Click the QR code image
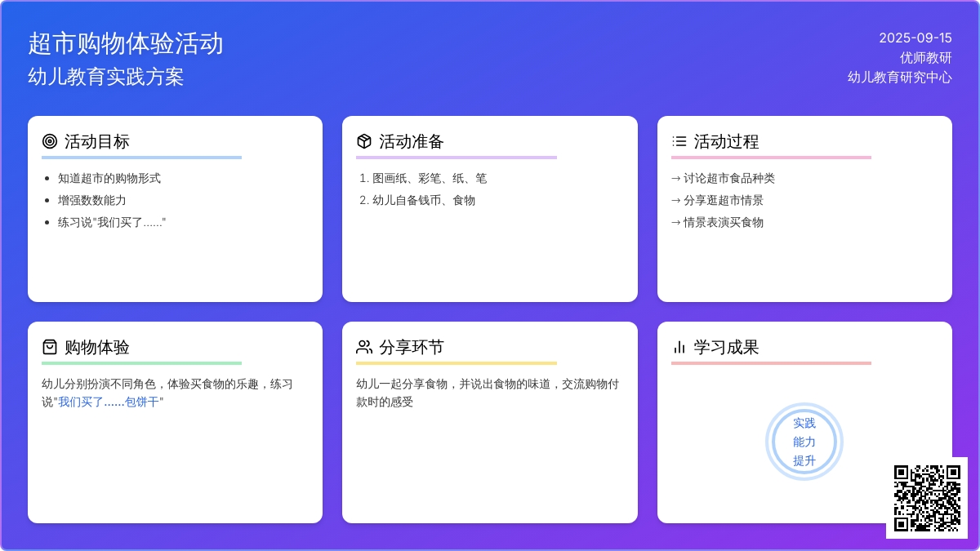Image resolution: width=980 pixels, height=551 pixels. 927,498
